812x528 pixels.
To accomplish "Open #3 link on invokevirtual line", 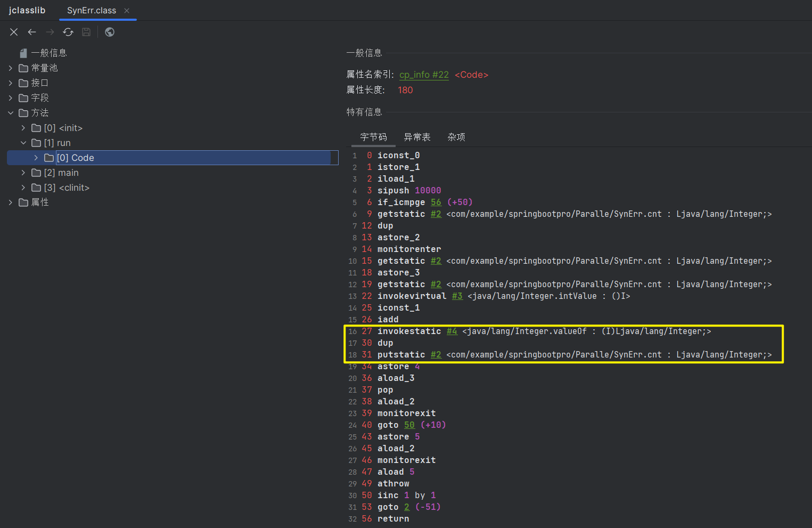I will tap(457, 296).
